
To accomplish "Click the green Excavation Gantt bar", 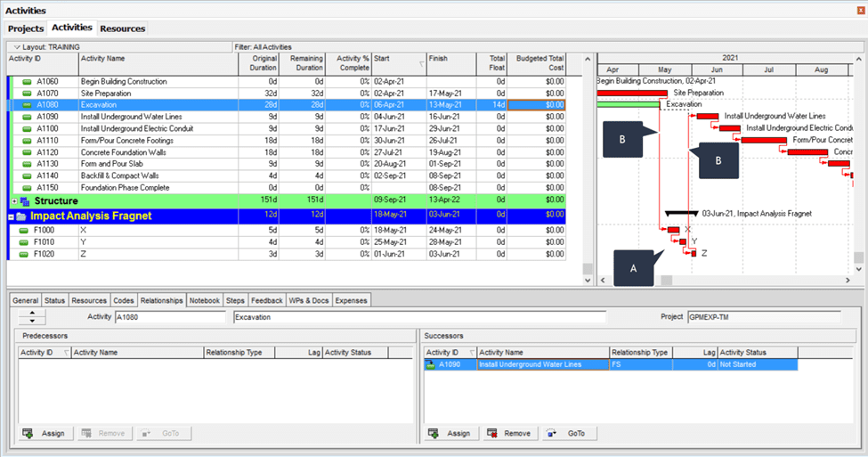I will pos(629,104).
